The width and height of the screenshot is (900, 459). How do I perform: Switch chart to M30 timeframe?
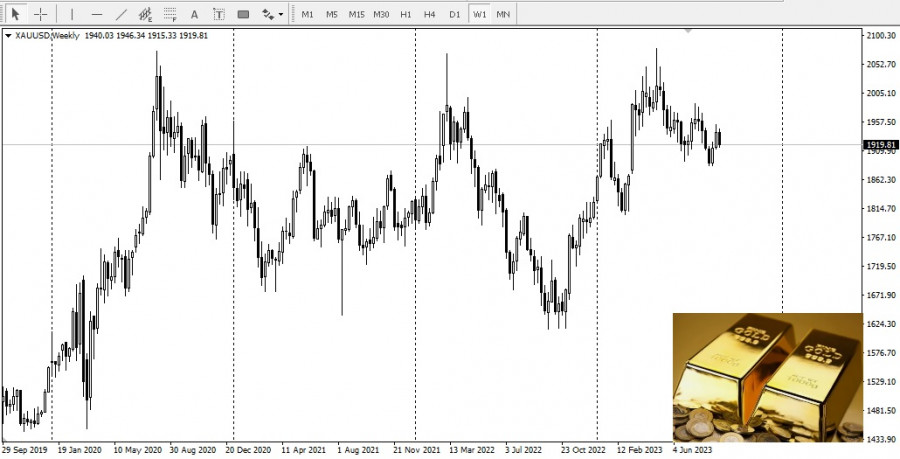(x=381, y=14)
